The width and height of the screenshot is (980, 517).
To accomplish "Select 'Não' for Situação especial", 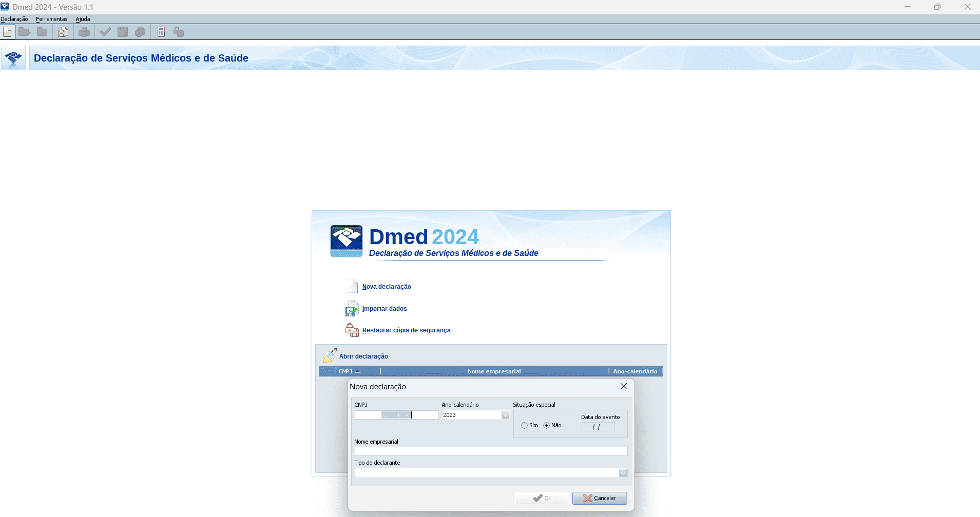I will (546, 425).
